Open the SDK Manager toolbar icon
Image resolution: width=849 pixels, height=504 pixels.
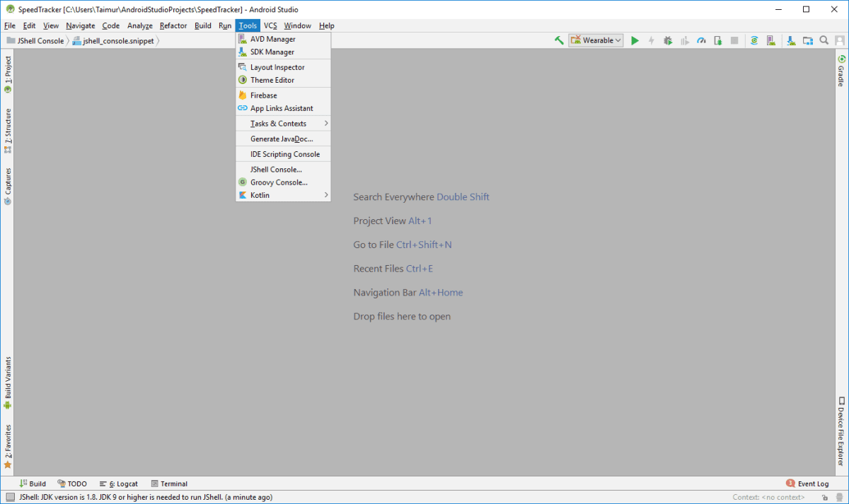pyautogui.click(x=790, y=40)
